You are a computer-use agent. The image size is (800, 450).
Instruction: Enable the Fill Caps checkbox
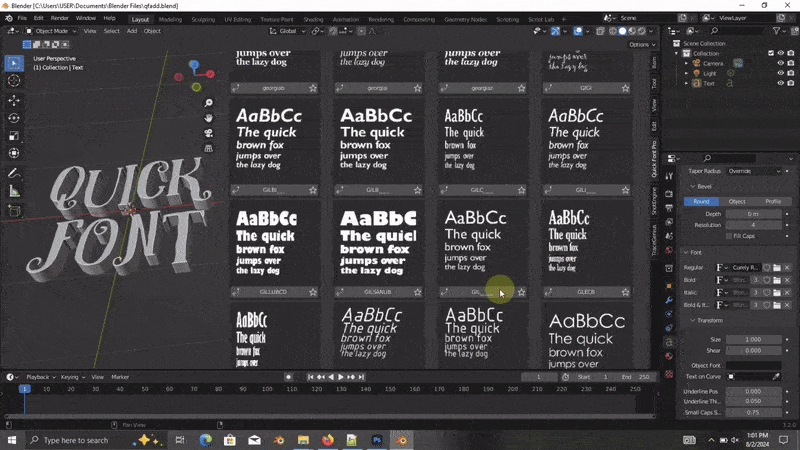coord(729,236)
